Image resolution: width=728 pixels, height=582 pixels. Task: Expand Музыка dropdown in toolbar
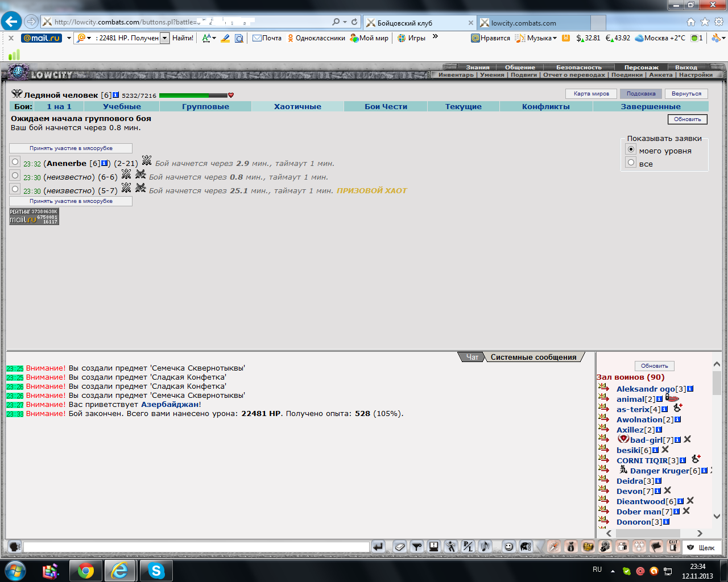(555, 38)
